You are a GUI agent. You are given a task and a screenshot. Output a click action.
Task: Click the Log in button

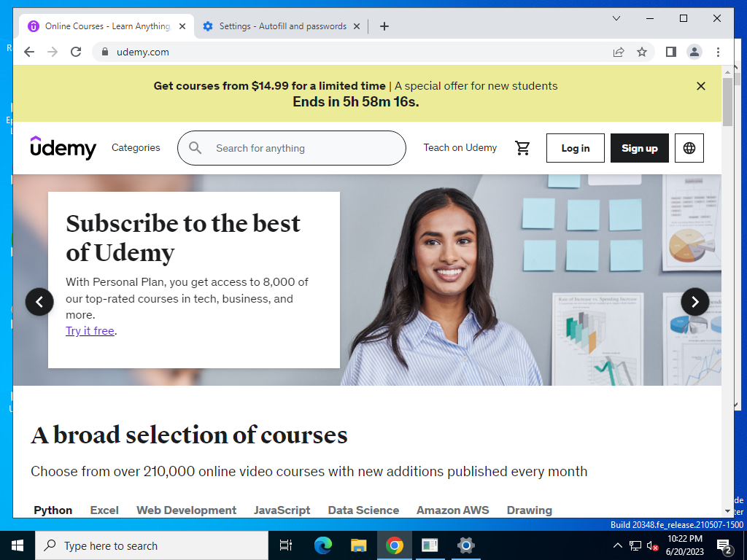click(576, 148)
